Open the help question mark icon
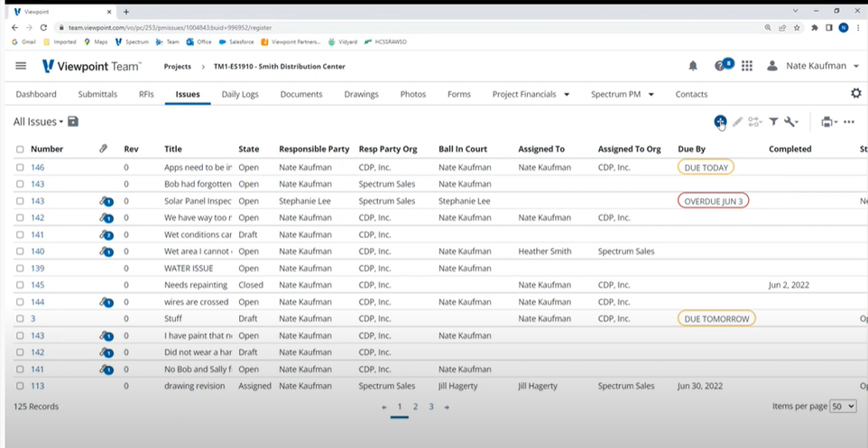Image resolution: width=868 pixels, height=448 pixels. click(x=720, y=66)
